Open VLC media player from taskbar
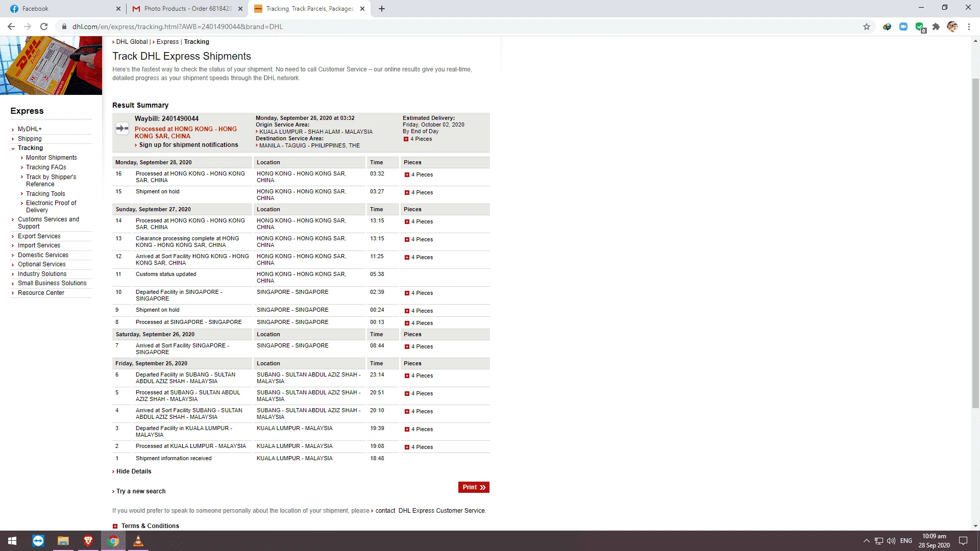The width and height of the screenshot is (980, 551). pyautogui.click(x=138, y=541)
